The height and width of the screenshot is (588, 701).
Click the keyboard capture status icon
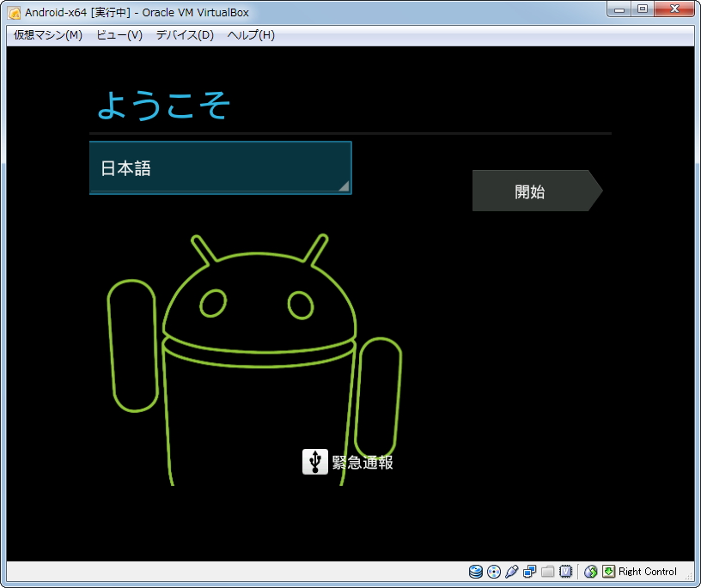(609, 572)
